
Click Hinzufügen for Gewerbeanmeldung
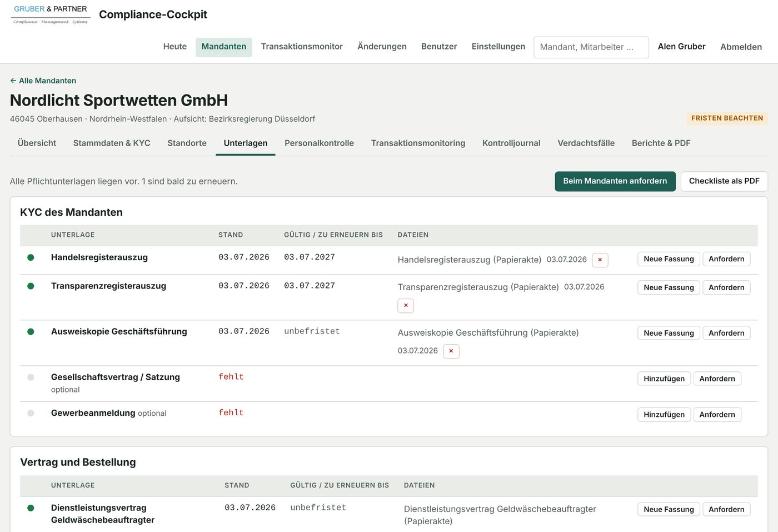click(x=664, y=415)
